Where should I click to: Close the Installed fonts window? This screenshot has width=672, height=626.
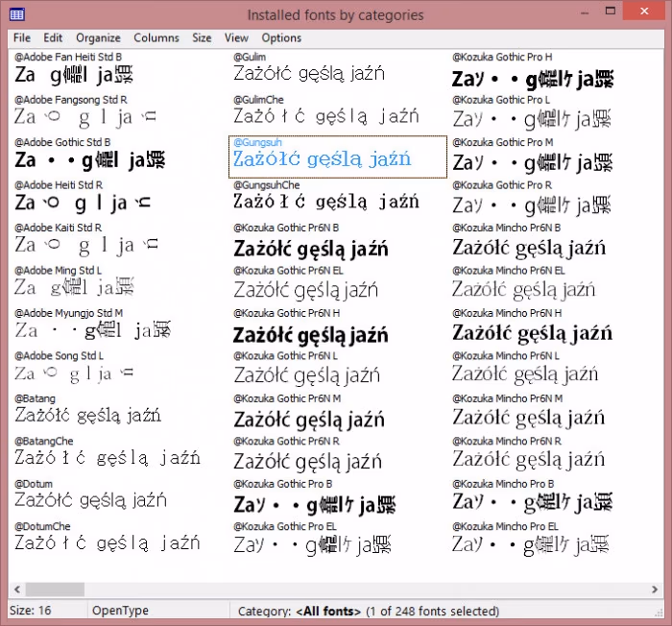tap(644, 12)
